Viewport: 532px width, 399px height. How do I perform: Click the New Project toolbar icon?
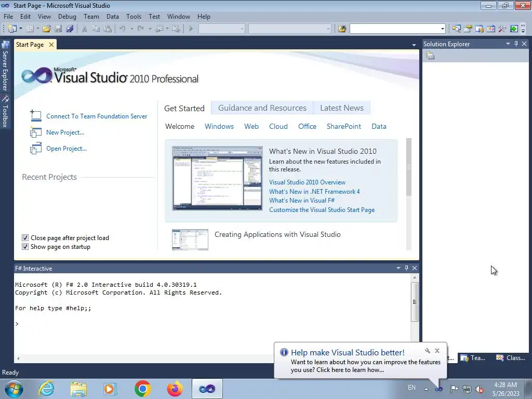pyautogui.click(x=12, y=29)
